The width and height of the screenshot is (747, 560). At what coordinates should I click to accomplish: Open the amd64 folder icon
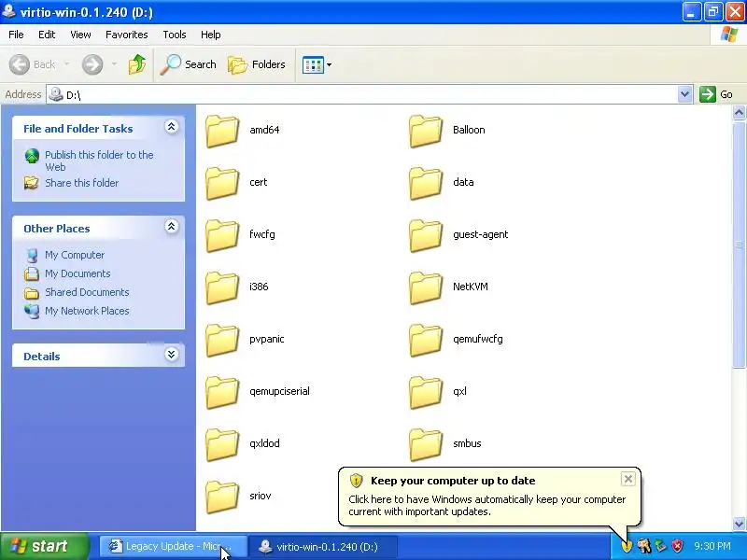pos(222,131)
